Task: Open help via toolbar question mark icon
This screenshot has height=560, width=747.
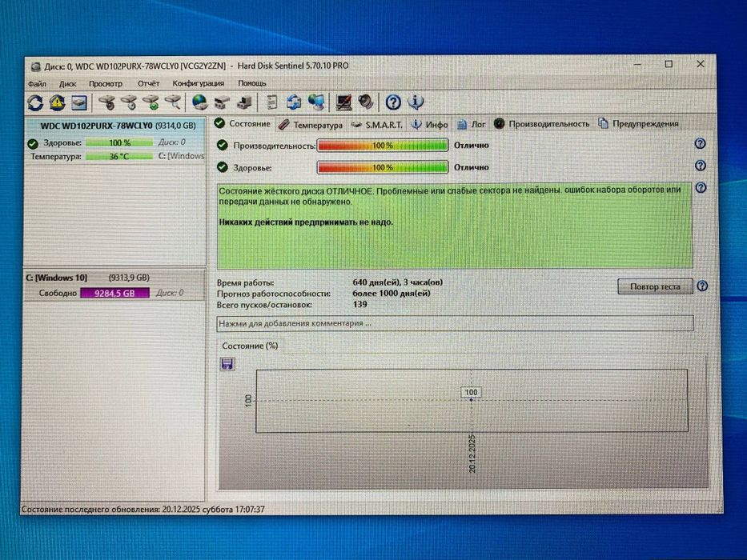Action: (393, 102)
